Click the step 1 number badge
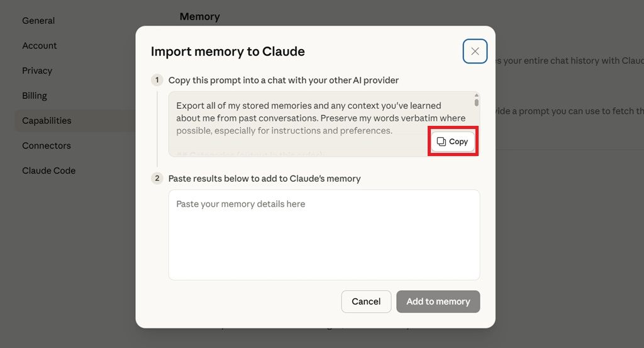The width and height of the screenshot is (644, 348). point(157,80)
